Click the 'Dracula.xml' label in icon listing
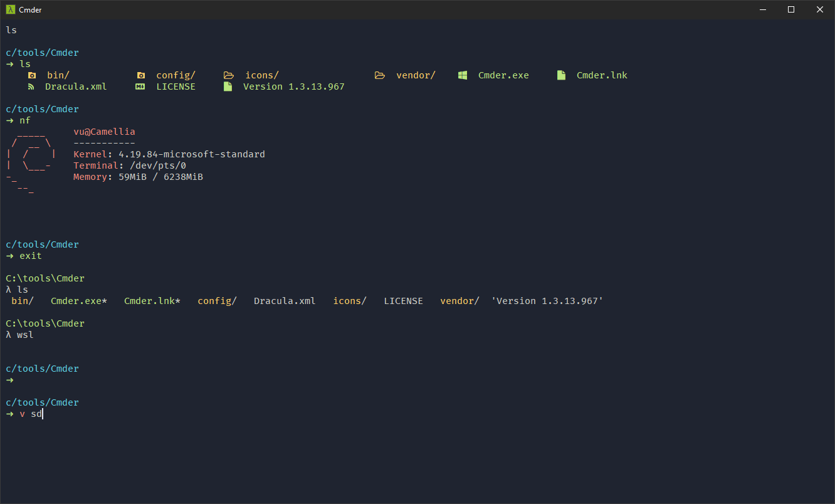 (76, 87)
